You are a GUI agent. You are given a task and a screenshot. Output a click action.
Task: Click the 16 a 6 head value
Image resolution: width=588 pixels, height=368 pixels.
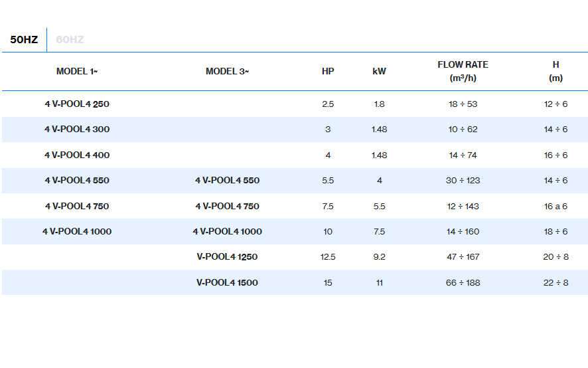point(555,207)
